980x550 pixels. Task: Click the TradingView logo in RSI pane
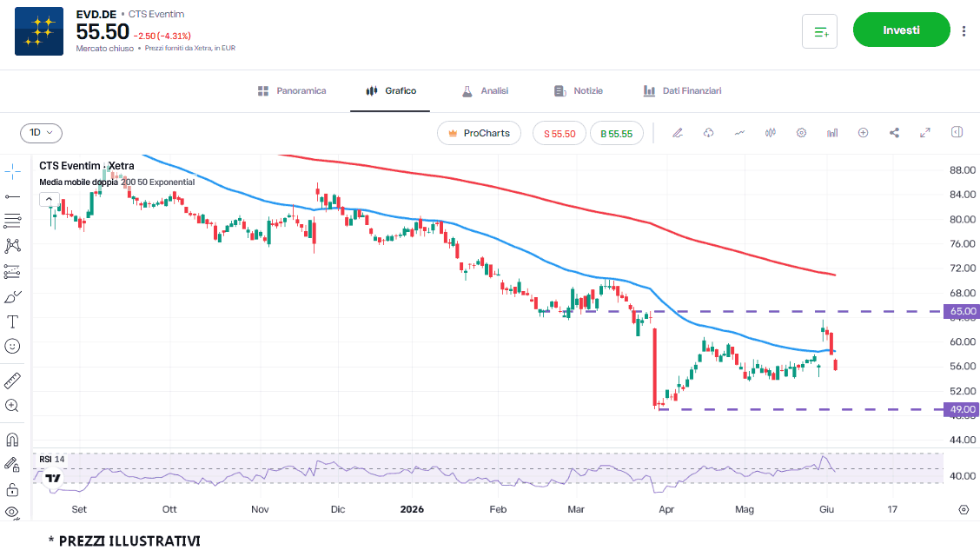tap(53, 479)
